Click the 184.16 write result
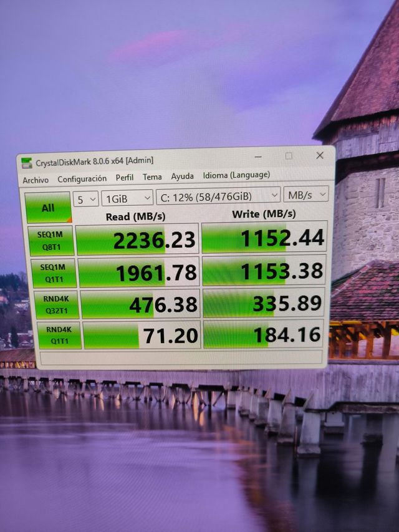The height and width of the screenshot is (532, 399). pyautogui.click(x=263, y=334)
